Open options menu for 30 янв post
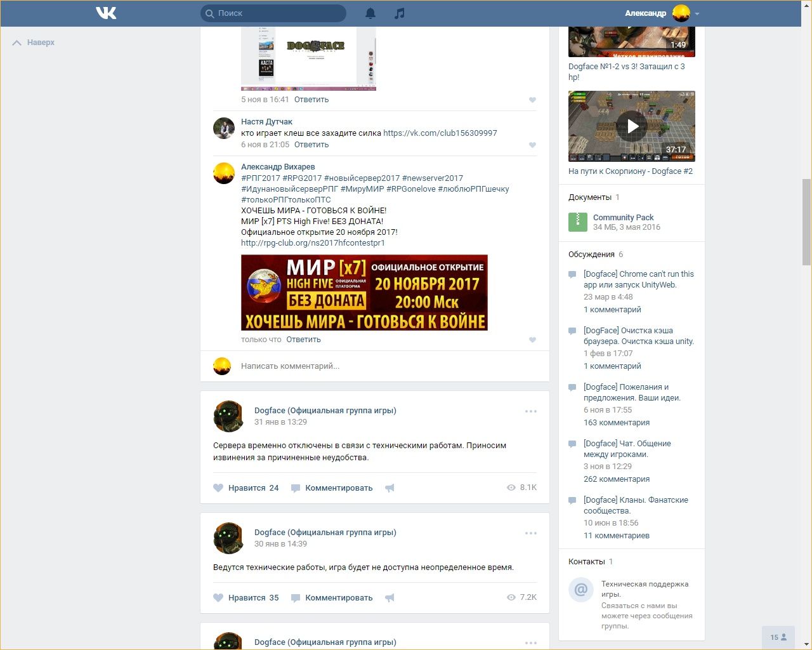This screenshot has height=650, width=812. (531, 533)
